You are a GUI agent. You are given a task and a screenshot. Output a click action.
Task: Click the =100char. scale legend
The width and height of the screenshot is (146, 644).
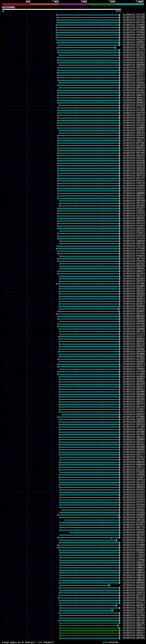click(x=111, y=642)
